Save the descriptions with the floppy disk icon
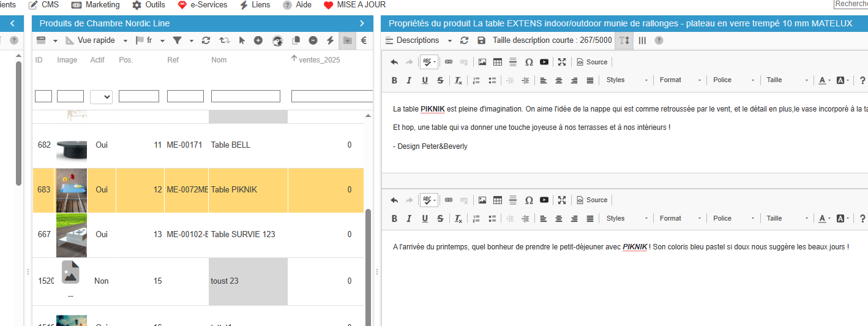 (481, 40)
